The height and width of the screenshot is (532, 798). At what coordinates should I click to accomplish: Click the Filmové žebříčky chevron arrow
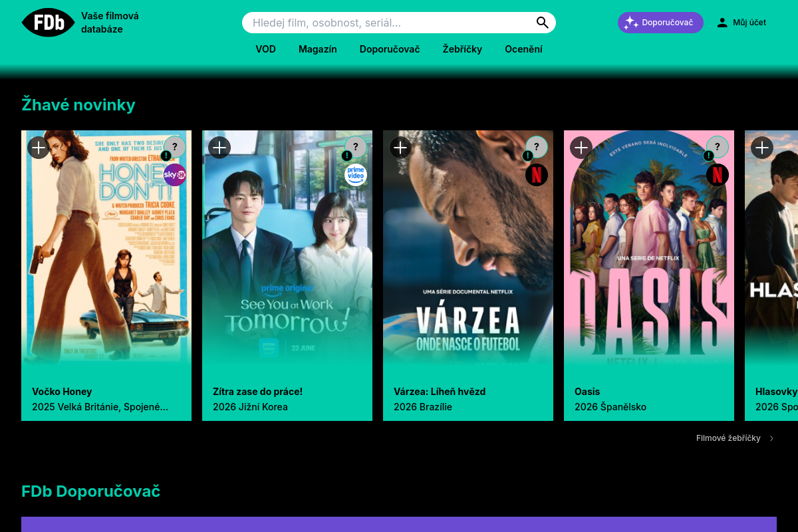[771, 438]
